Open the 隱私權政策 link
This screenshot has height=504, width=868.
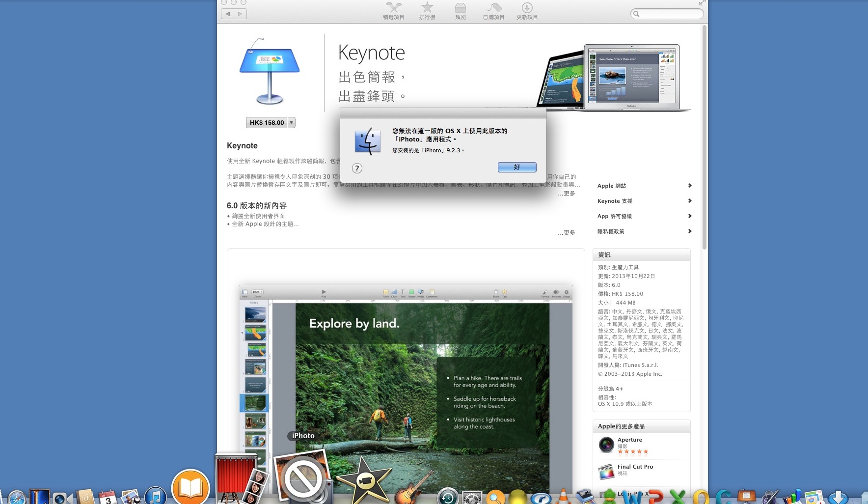click(x=611, y=231)
